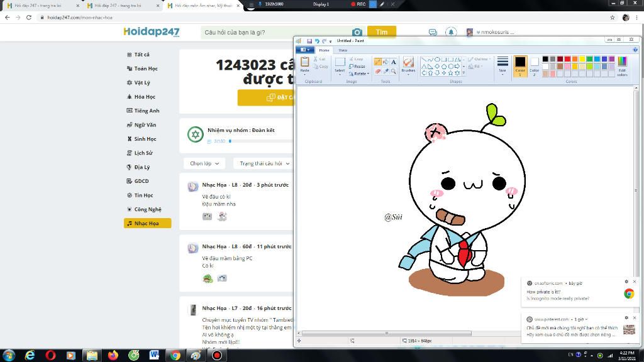Click the Hoidap247 logo
The image size is (644, 362).
pyautogui.click(x=152, y=31)
